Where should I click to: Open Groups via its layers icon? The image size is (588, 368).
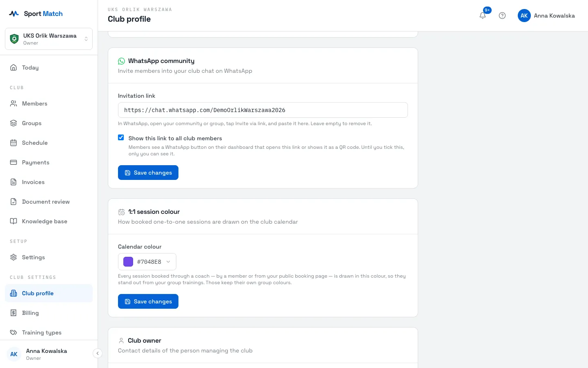click(x=13, y=123)
